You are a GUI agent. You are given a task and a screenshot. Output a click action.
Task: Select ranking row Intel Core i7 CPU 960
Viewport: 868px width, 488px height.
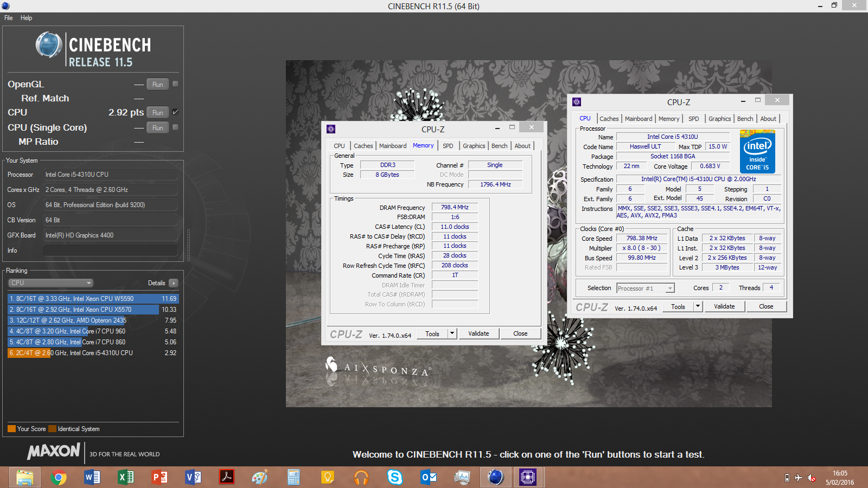point(92,331)
